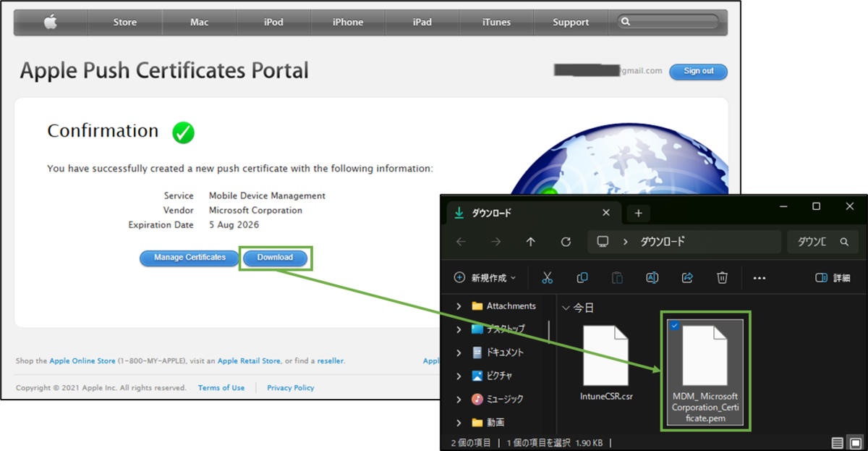Select 動画 in sidebar
This screenshot has height=451, width=868.
488,422
